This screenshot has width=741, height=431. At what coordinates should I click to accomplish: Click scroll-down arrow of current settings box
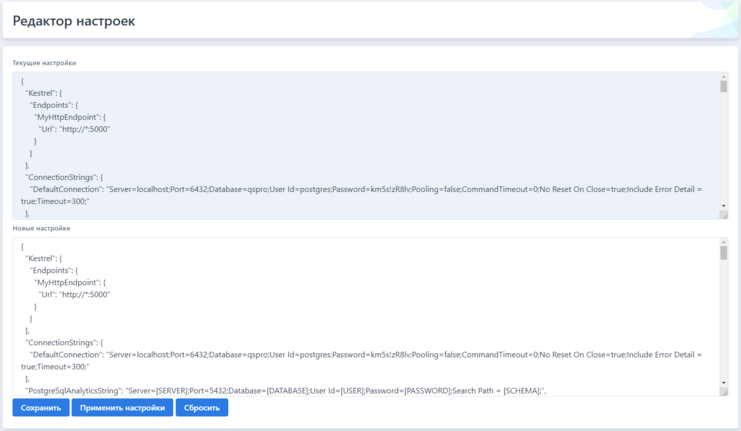724,206
